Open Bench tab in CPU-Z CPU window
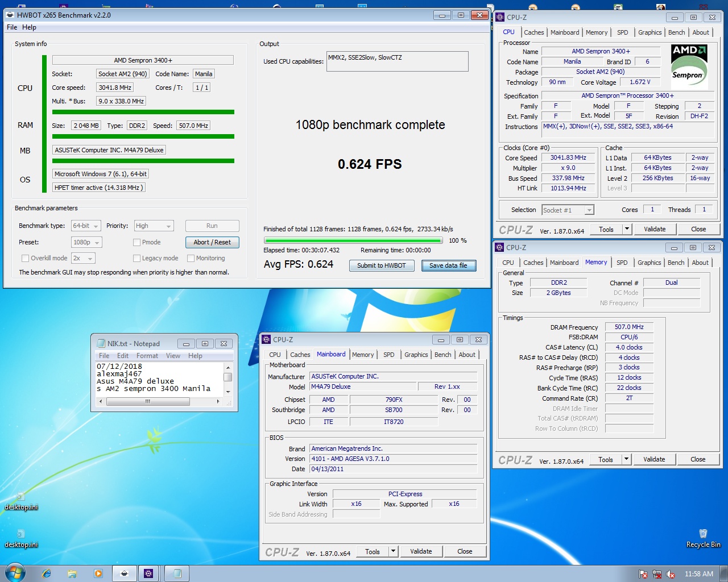The height and width of the screenshot is (582, 728). (x=677, y=32)
